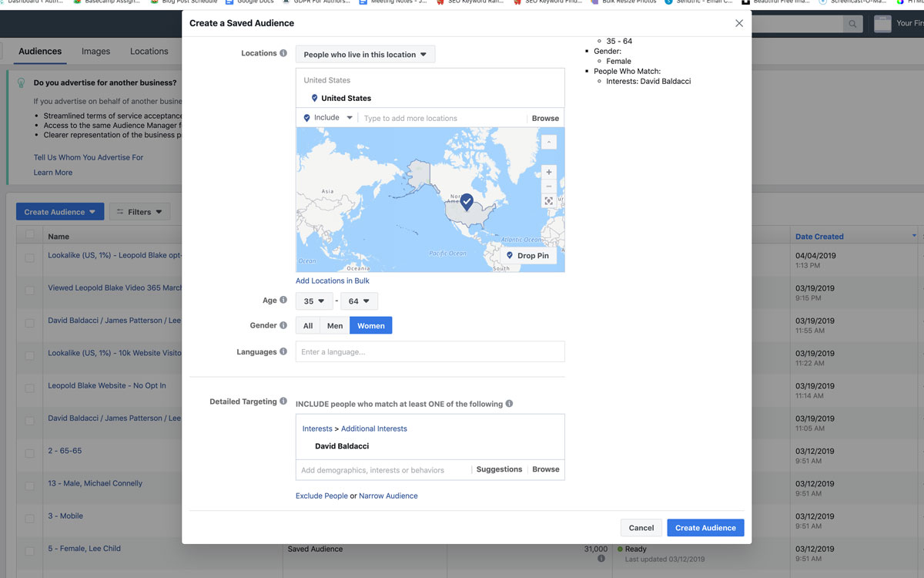This screenshot has height=578, width=924.
Task: Click the Languages info icon
Action: (283, 351)
